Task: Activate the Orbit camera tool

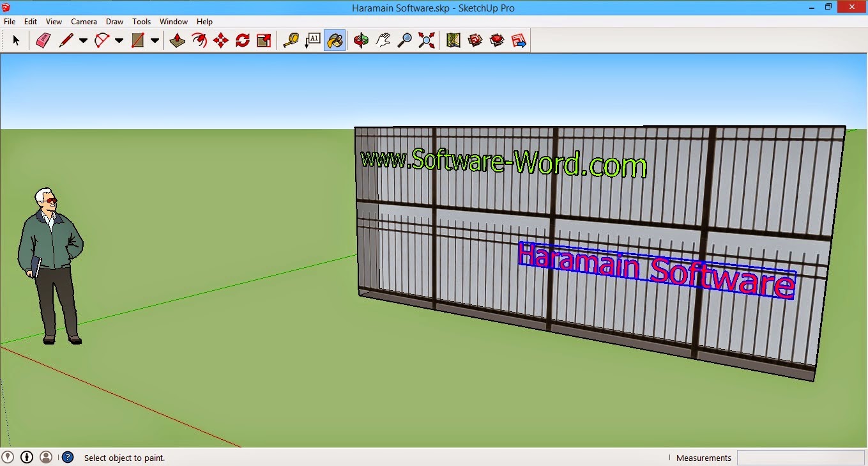Action: (362, 41)
